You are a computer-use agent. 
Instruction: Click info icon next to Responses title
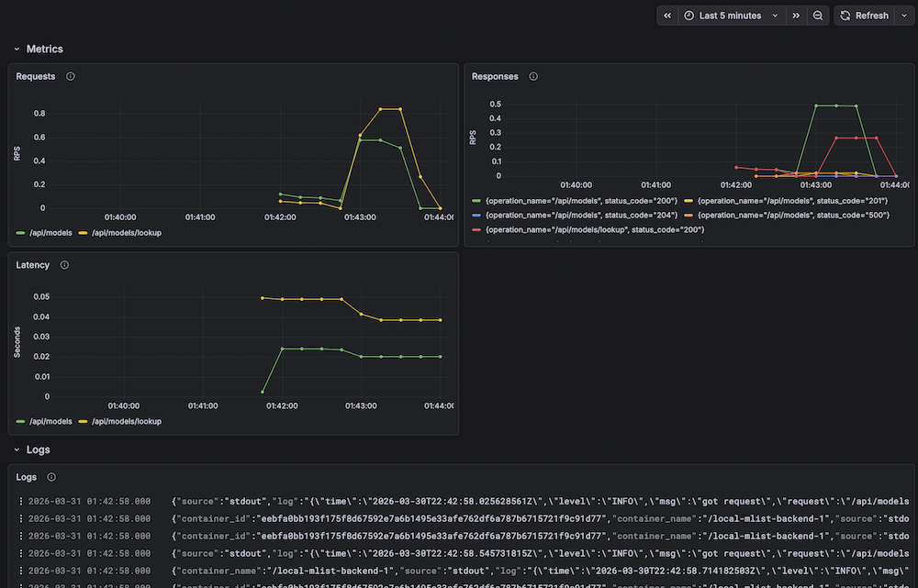533,77
